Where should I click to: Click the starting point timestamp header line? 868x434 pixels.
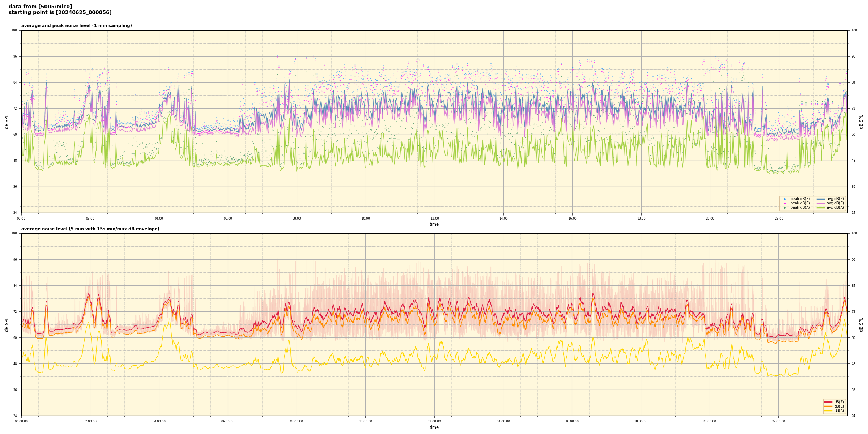[60, 13]
